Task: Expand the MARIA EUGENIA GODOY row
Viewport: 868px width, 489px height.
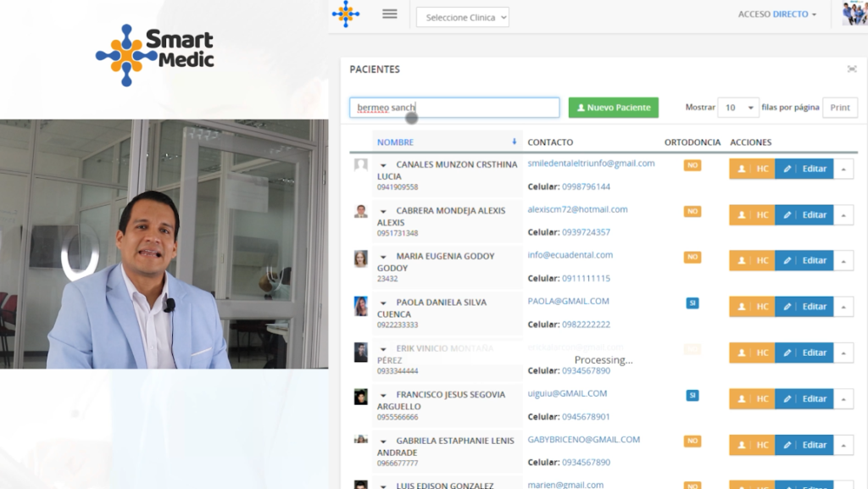Action: pos(383,257)
